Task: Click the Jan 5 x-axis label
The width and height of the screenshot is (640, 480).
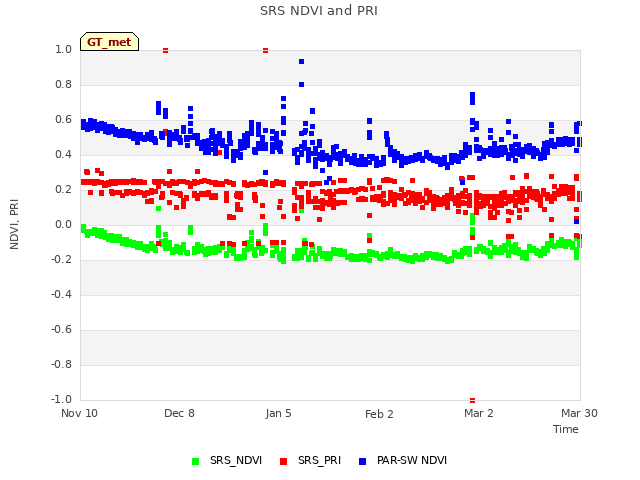Action: (278, 413)
